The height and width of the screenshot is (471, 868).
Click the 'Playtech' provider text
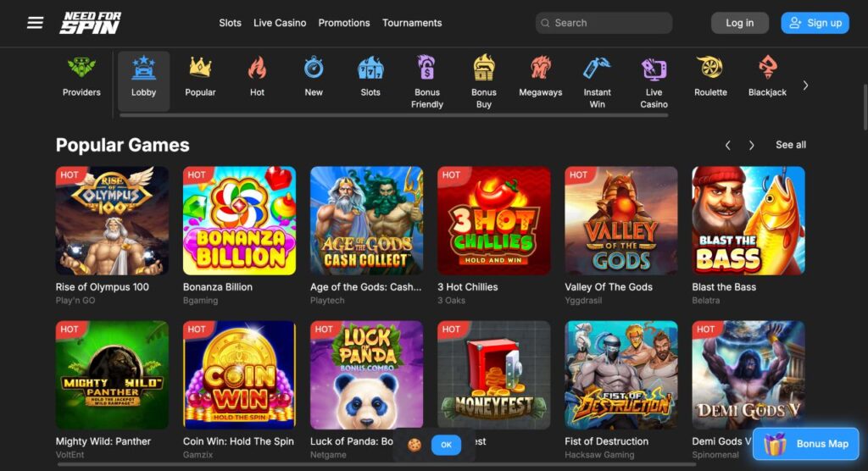click(327, 301)
